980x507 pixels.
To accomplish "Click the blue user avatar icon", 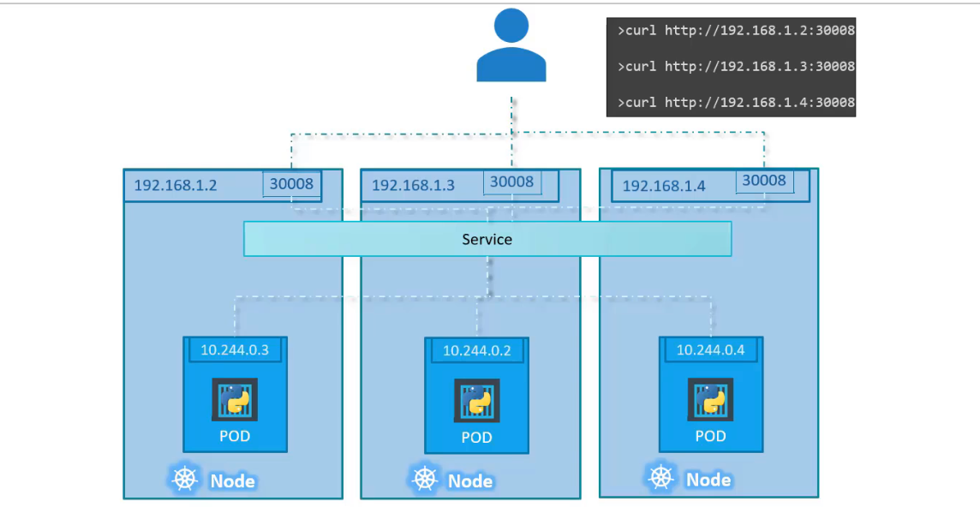I will [x=511, y=46].
